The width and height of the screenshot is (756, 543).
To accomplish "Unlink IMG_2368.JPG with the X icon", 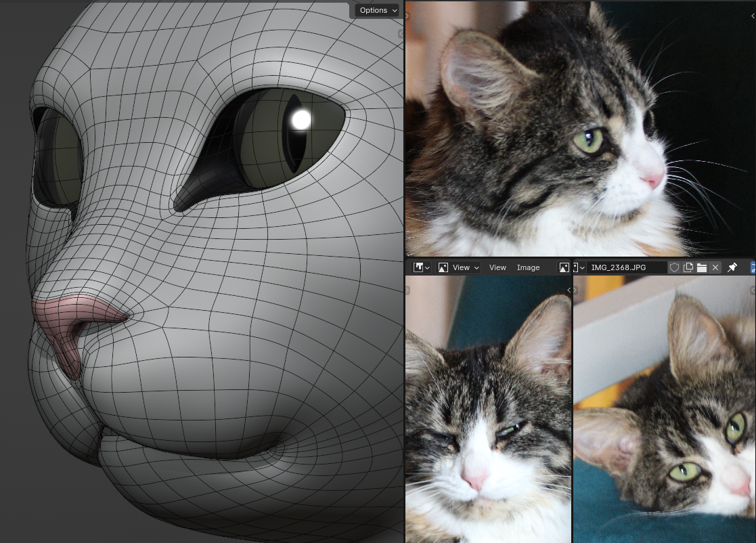I will [x=715, y=267].
